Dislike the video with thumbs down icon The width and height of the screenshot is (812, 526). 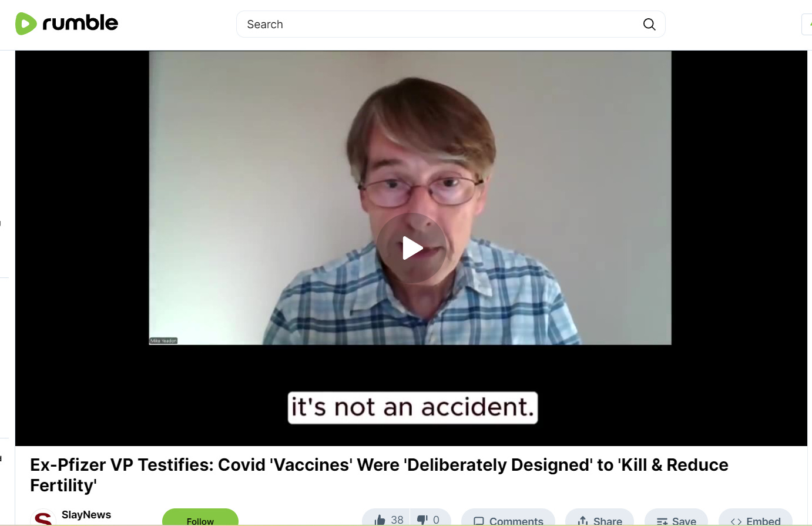[x=422, y=520]
